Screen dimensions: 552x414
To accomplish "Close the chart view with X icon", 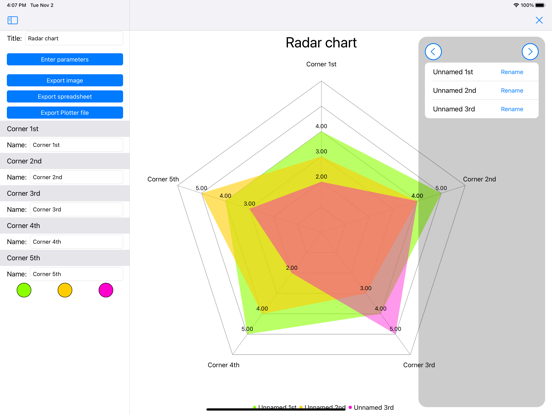I will (539, 20).
